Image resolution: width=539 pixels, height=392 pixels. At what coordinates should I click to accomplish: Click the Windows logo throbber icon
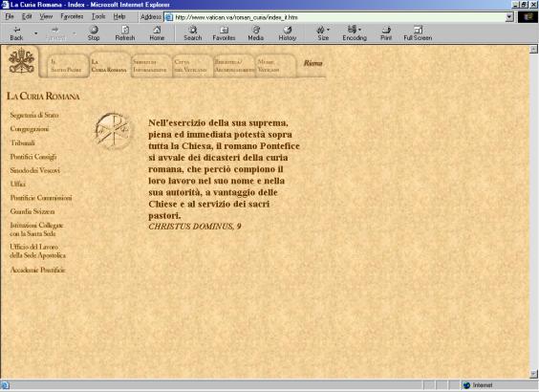528,17
